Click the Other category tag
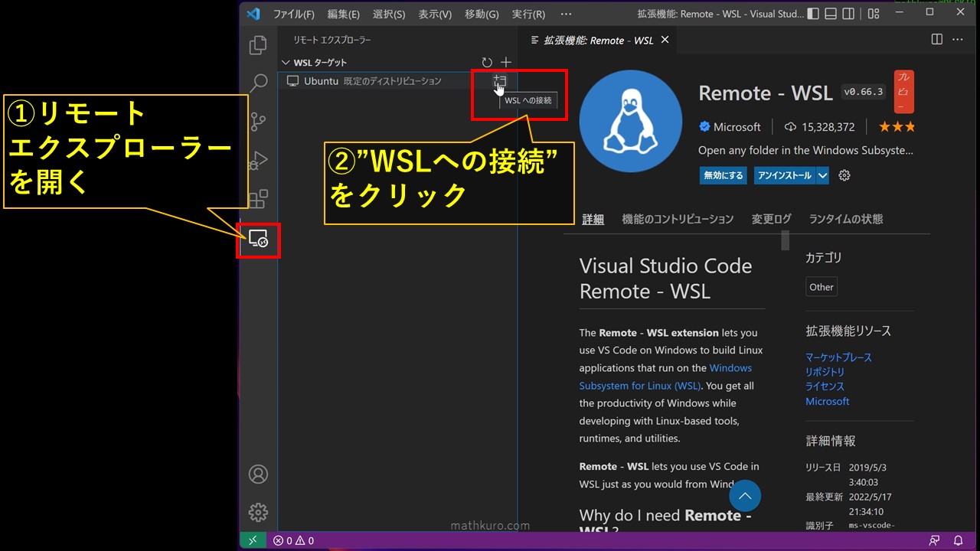980x551 pixels. click(822, 287)
